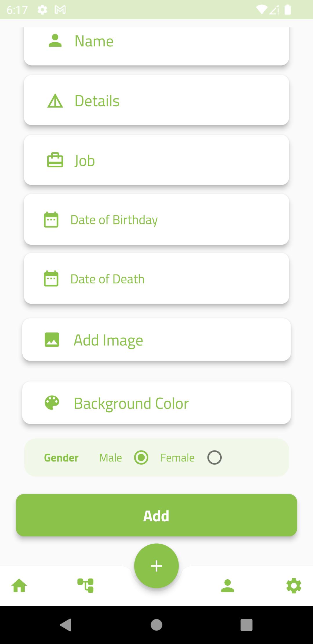The image size is (313, 644).
Task: Open the person profile tab icon
Action: (227, 585)
